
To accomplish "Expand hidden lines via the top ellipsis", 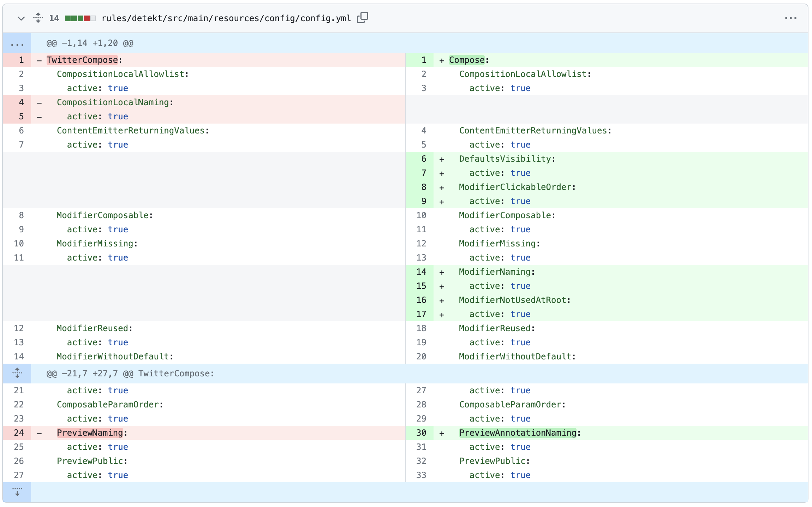I will pos(16,43).
